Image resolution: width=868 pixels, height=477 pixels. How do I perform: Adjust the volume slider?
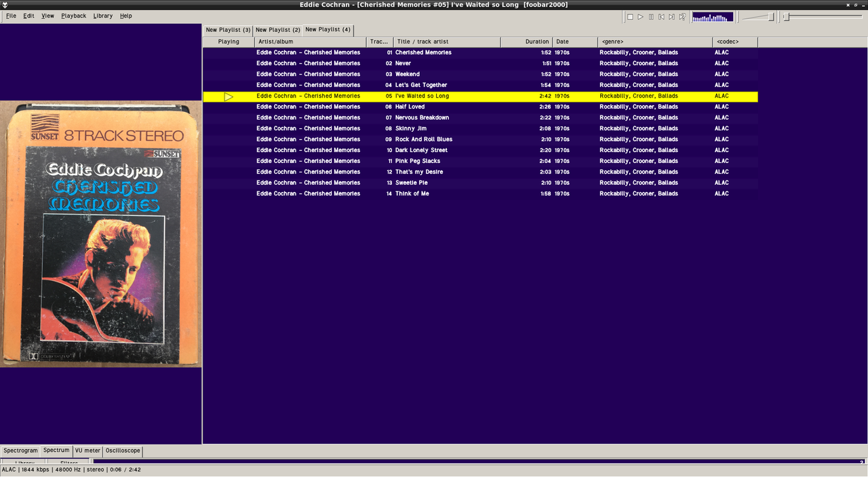coord(759,17)
